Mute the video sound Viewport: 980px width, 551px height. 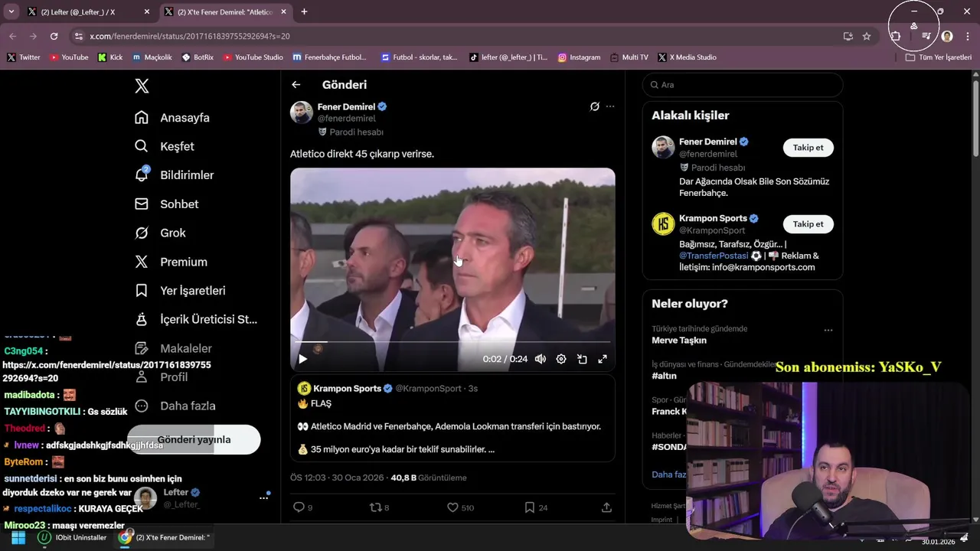(541, 359)
